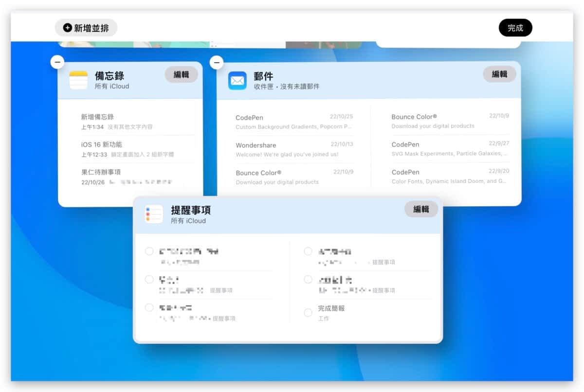Click 編輯 on the 提醒事項 widget
Screen dimensions: 584x392
(x=421, y=209)
